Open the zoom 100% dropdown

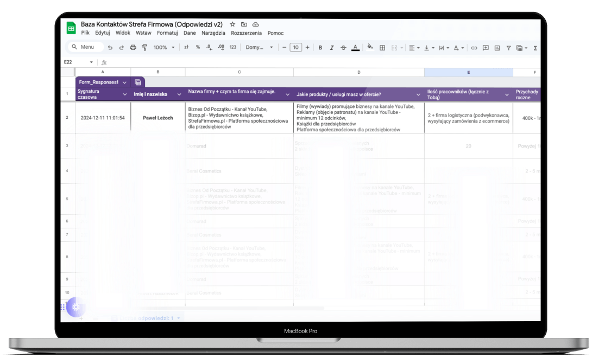(x=164, y=48)
